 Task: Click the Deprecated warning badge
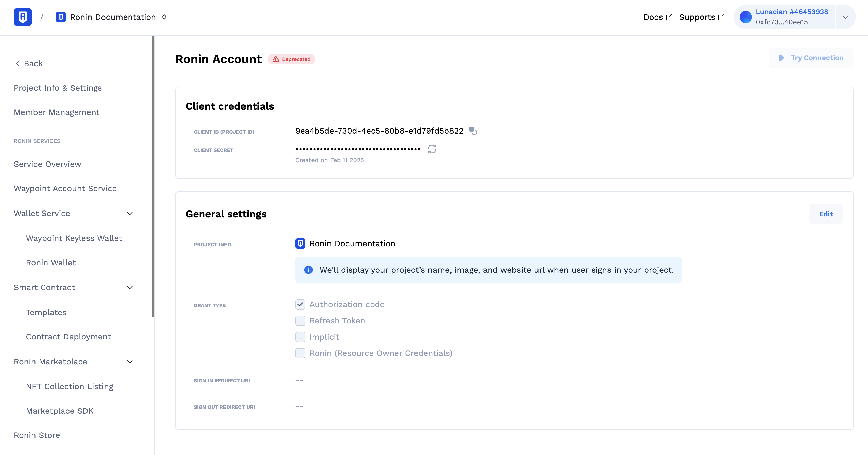pyautogui.click(x=291, y=59)
